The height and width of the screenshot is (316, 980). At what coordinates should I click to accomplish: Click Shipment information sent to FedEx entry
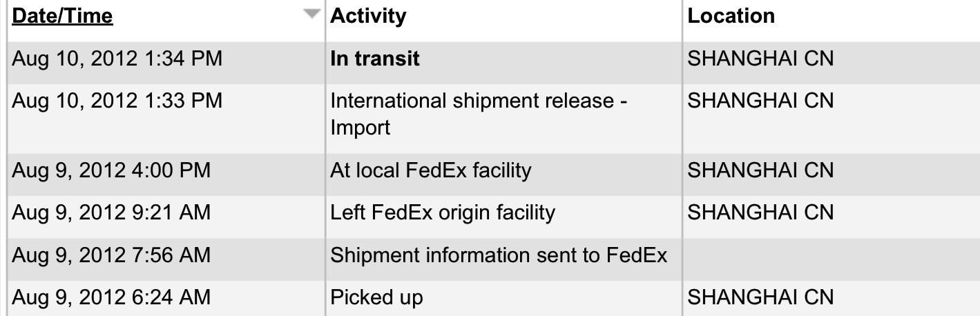pyautogui.click(x=499, y=255)
